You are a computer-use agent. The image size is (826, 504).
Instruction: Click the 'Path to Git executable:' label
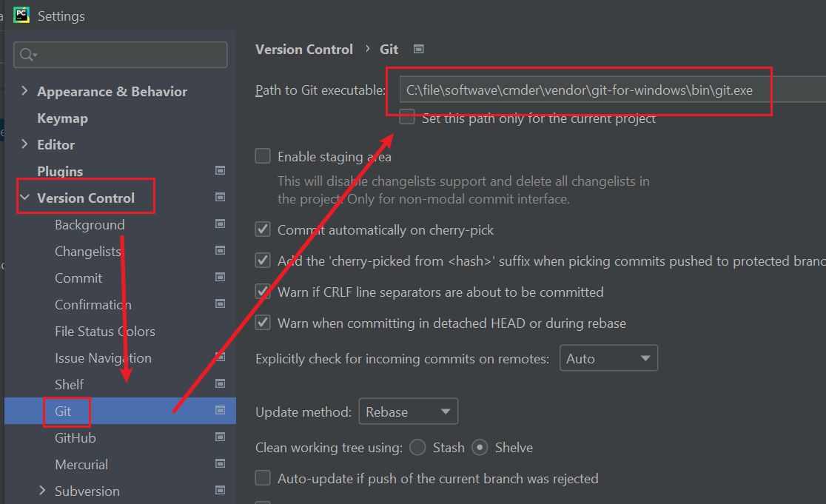point(320,90)
